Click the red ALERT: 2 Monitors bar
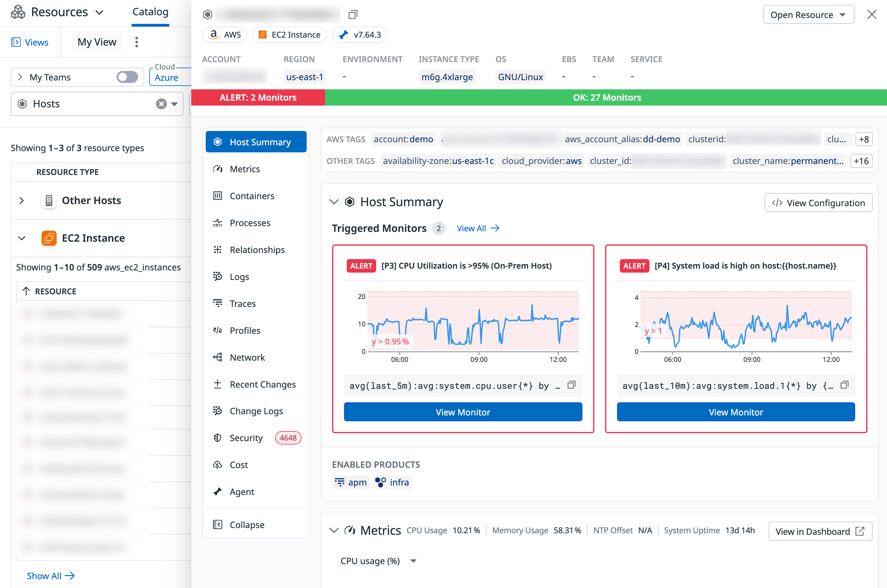The width and height of the screenshot is (887, 588). 258,98
